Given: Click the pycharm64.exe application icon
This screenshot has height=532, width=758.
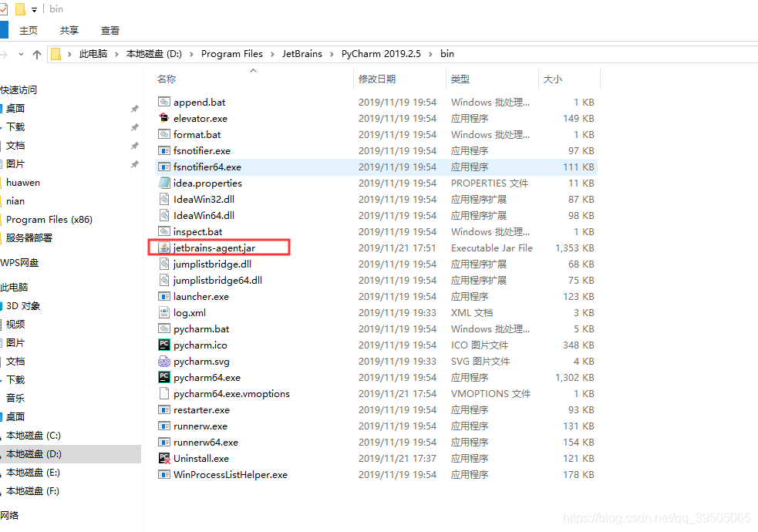Looking at the screenshot, I should coord(164,377).
